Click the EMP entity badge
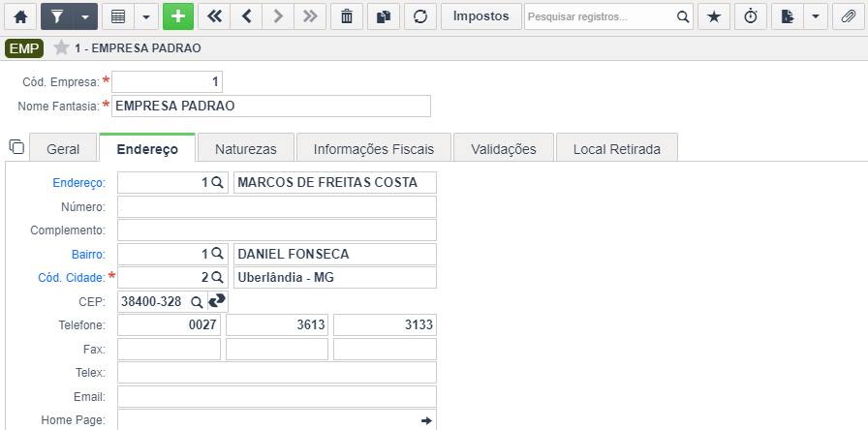This screenshot has height=430, width=868. click(24, 48)
